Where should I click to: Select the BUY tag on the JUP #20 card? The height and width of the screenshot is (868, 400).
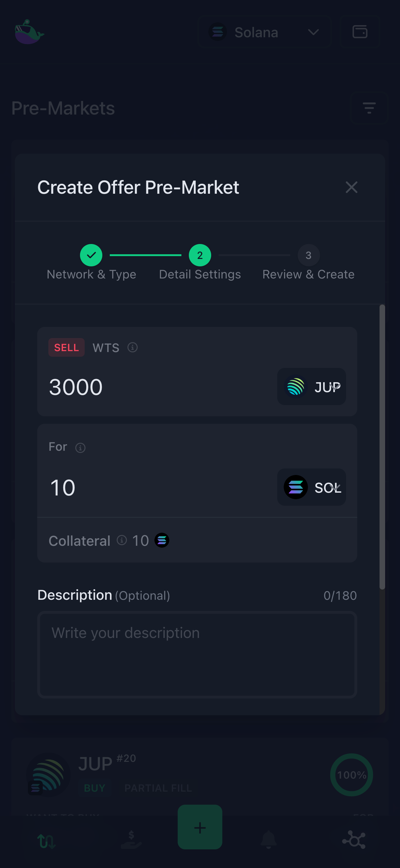pos(95,788)
